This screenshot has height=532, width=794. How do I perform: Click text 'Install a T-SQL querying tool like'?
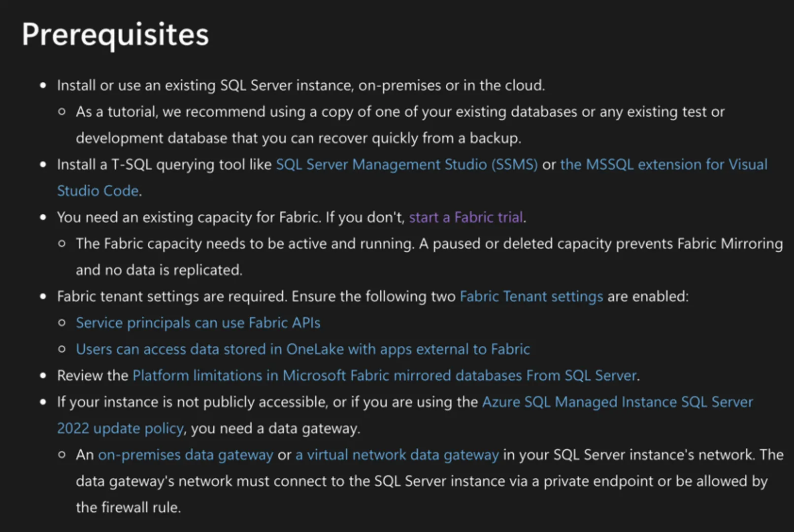point(165,165)
